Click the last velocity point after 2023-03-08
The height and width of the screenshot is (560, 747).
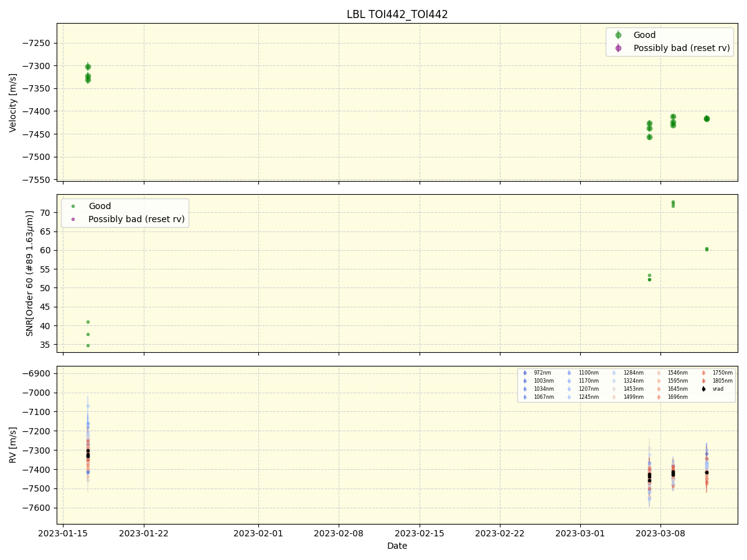pos(707,119)
